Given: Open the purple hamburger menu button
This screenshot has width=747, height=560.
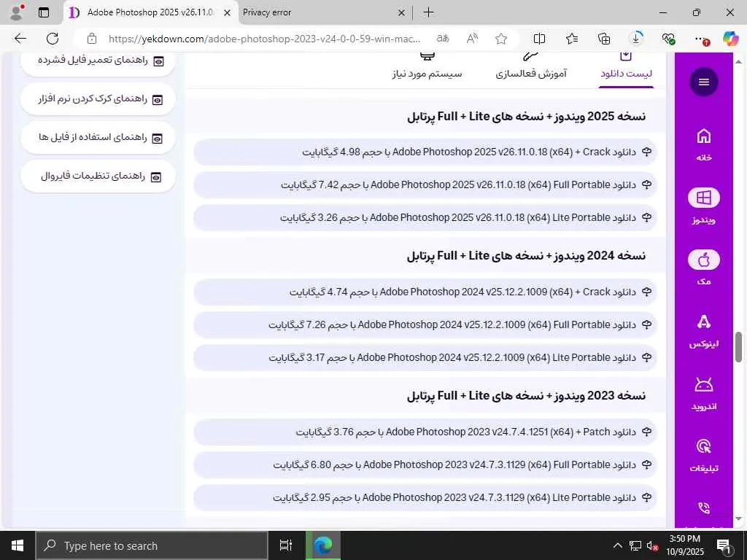Looking at the screenshot, I should [x=704, y=82].
